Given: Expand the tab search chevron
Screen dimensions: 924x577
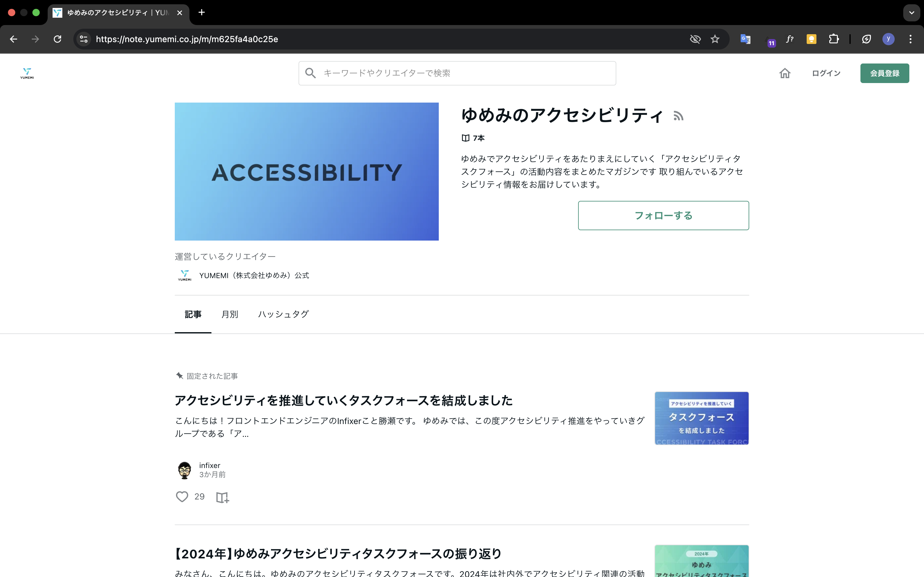Looking at the screenshot, I should coord(911,13).
